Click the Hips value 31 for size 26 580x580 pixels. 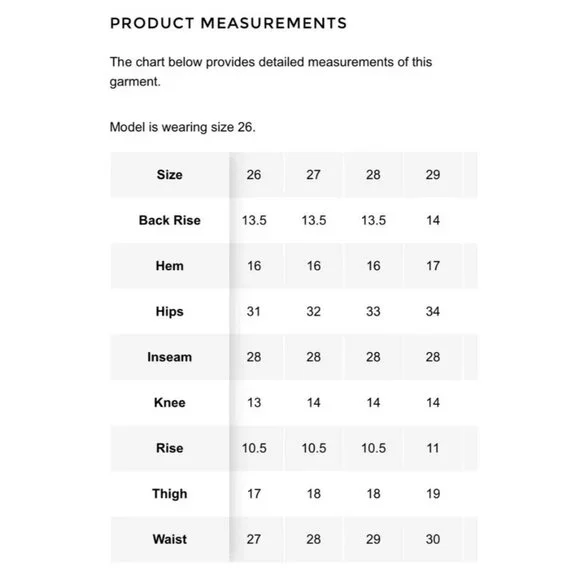coord(254,311)
